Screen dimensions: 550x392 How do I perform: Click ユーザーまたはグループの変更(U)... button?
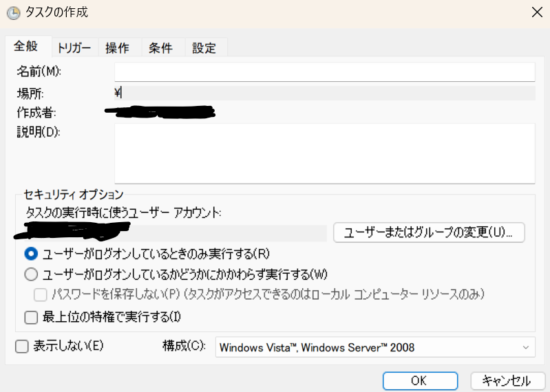(429, 232)
